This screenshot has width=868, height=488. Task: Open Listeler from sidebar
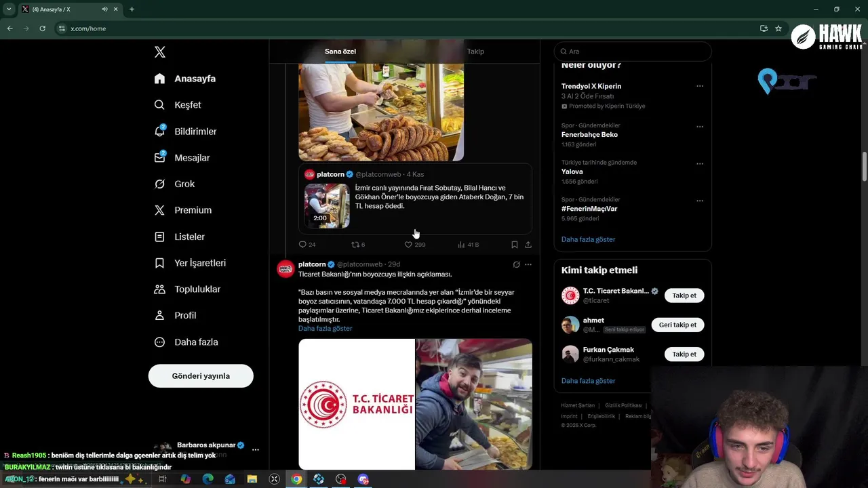[179, 237]
